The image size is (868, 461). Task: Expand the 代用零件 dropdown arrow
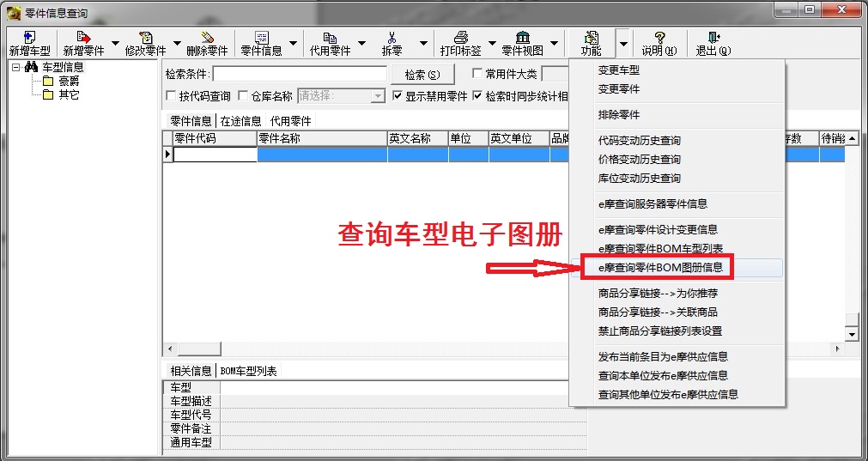click(362, 44)
